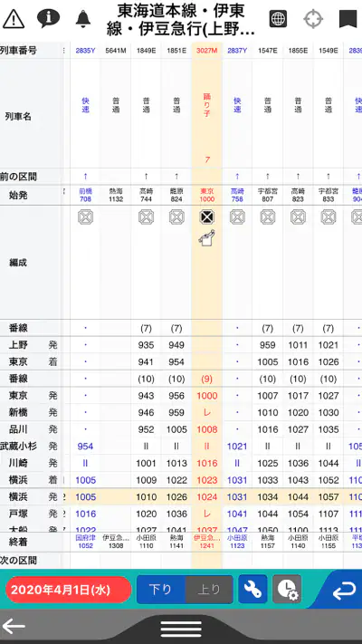Screen dimensions: 362x644
Task: Tap formation icon for train 1549E
Action: 329,216
